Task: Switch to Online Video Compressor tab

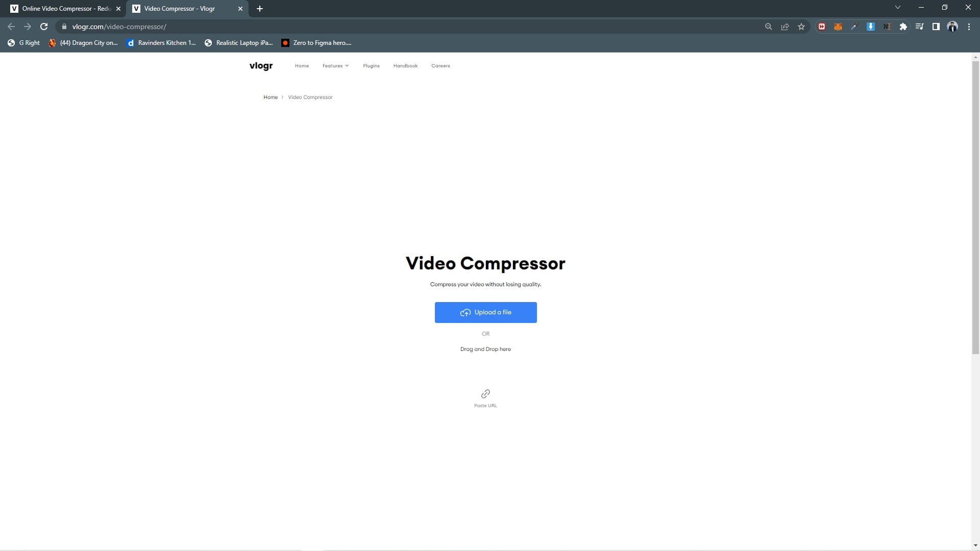Action: coord(66,9)
